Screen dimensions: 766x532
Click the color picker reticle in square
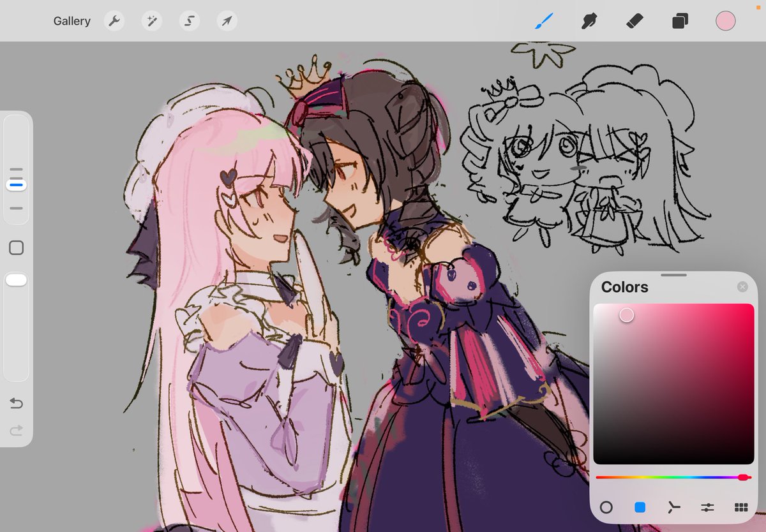click(x=627, y=315)
